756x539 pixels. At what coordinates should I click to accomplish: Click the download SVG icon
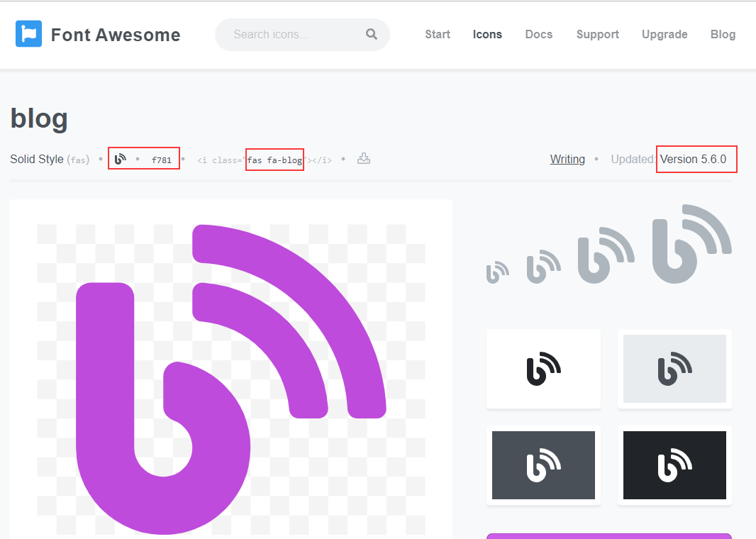coord(364,158)
